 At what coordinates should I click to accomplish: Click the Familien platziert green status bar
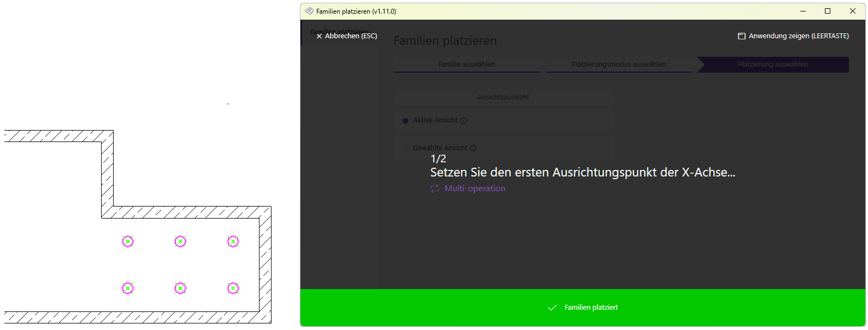583,308
